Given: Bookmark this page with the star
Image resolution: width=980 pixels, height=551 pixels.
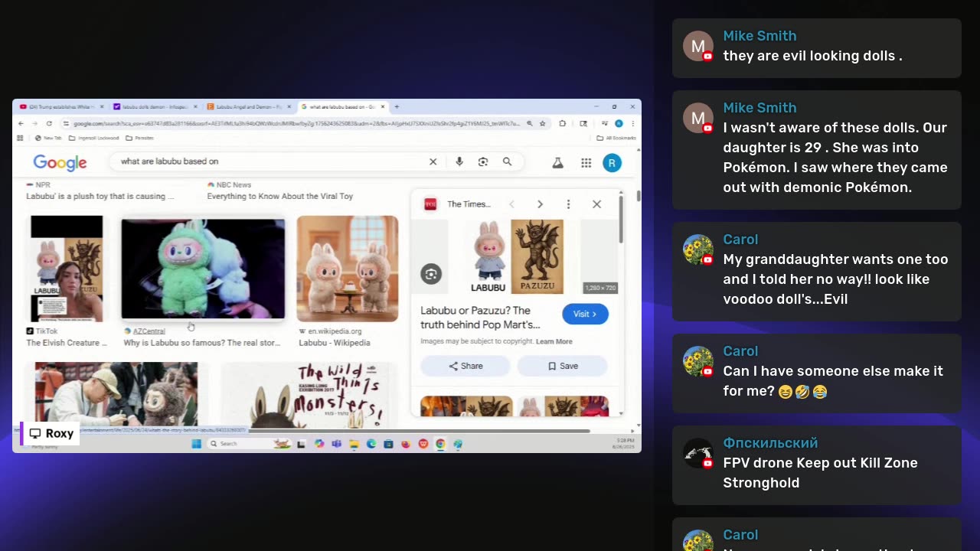Looking at the screenshot, I should point(542,123).
